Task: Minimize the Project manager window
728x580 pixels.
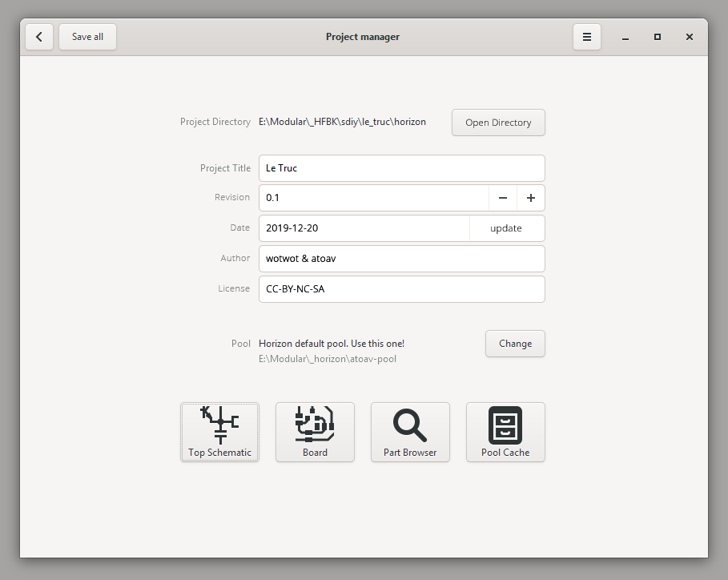Action: click(x=625, y=37)
